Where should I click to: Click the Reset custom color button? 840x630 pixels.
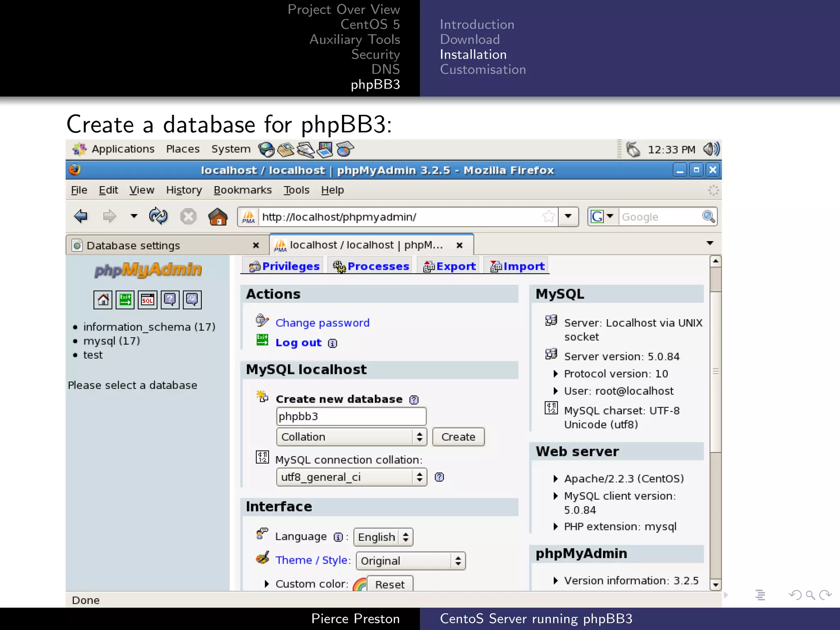coord(390,584)
